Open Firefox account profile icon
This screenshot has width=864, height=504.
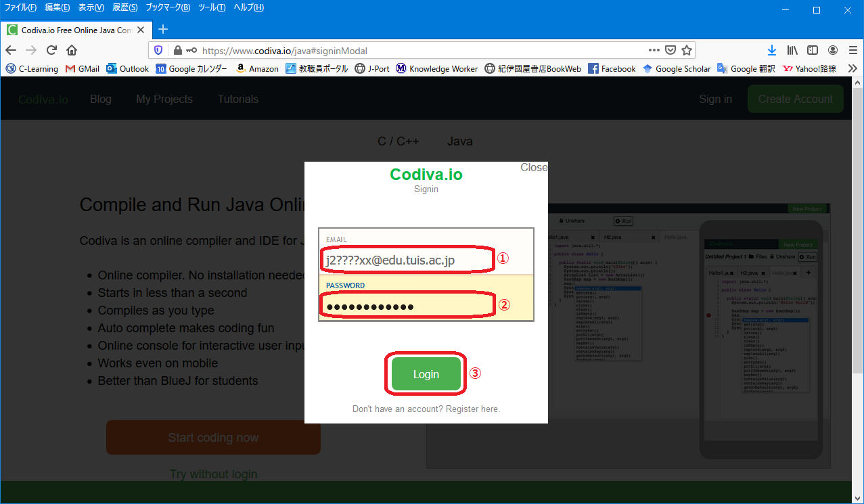[833, 50]
